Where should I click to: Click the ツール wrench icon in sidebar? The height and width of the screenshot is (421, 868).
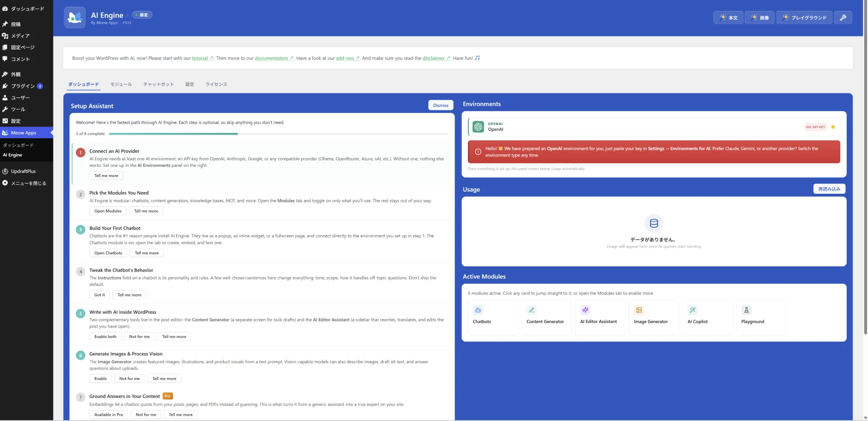tap(5, 109)
